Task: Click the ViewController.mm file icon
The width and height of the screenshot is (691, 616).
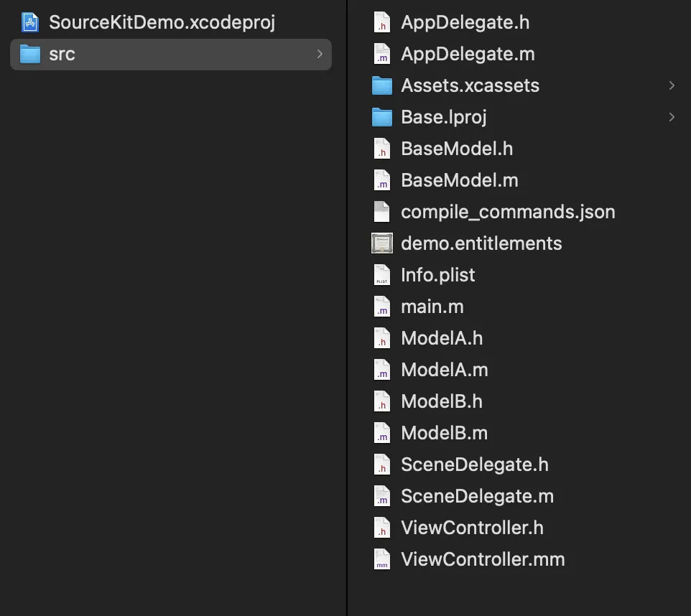Action: 382,559
